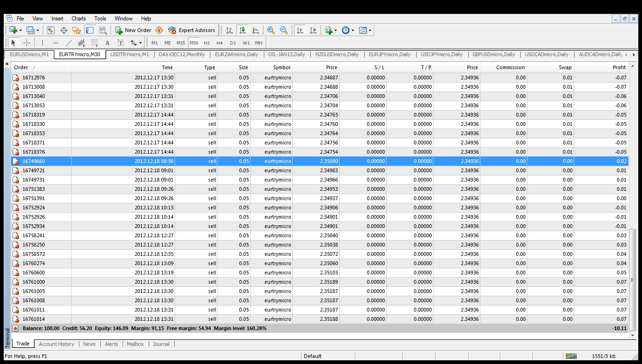Switch chart to candlesticks mode
Screen dimensions: 642x364
pyautogui.click(x=242, y=30)
